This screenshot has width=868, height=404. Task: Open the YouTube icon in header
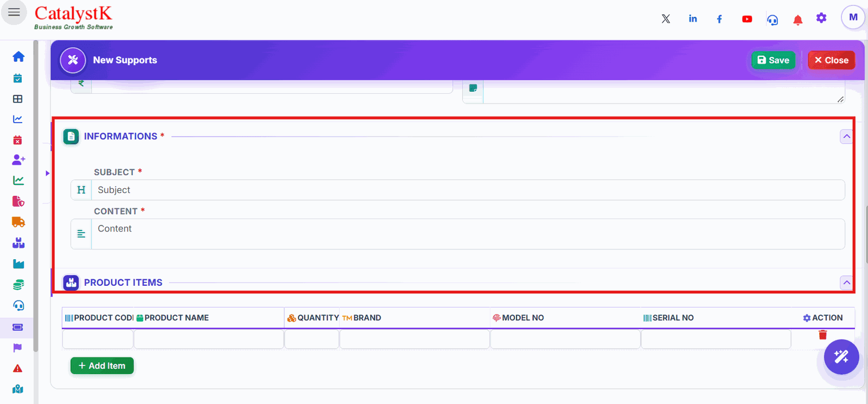[x=747, y=19]
